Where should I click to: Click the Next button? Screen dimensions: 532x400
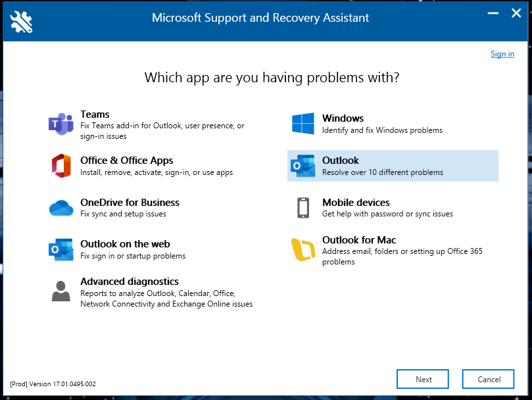click(423, 379)
